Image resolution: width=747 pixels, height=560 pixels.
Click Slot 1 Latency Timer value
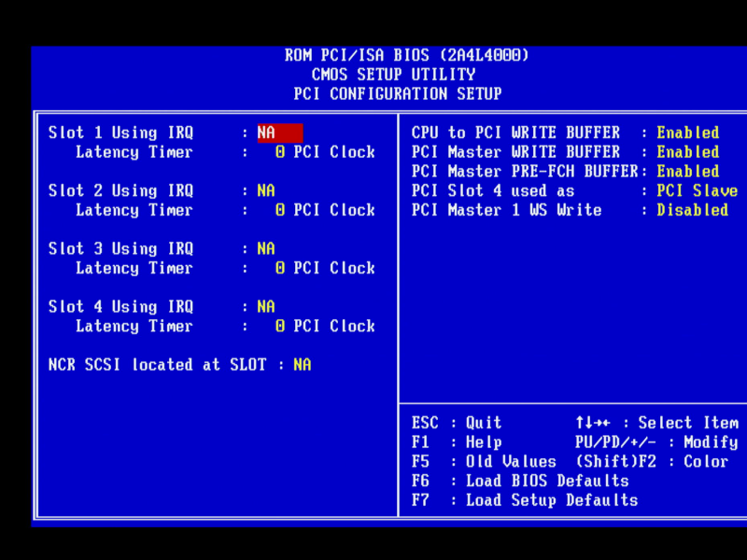pos(324,152)
